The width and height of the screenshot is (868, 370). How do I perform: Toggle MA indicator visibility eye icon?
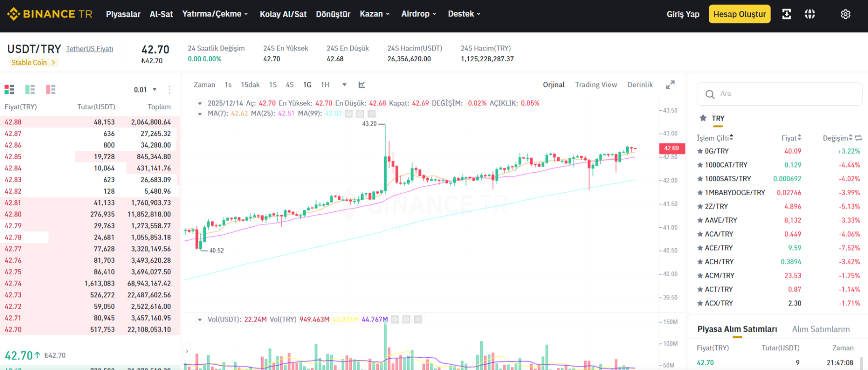(x=349, y=114)
